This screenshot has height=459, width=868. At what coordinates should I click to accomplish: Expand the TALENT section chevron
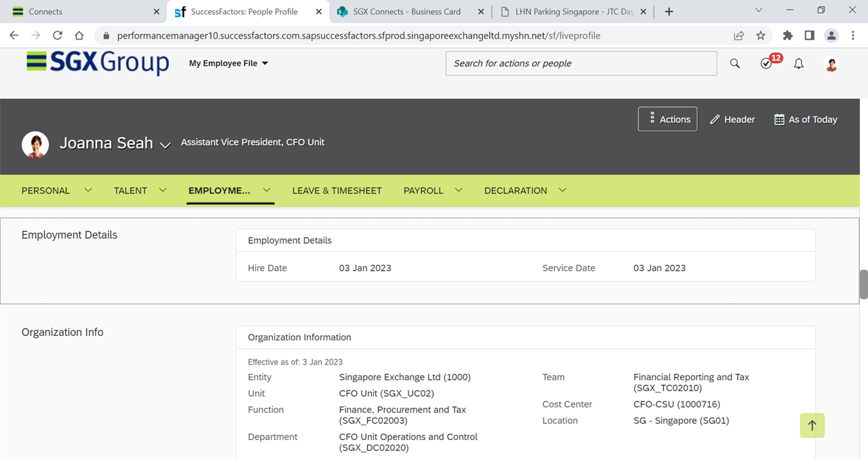point(163,190)
